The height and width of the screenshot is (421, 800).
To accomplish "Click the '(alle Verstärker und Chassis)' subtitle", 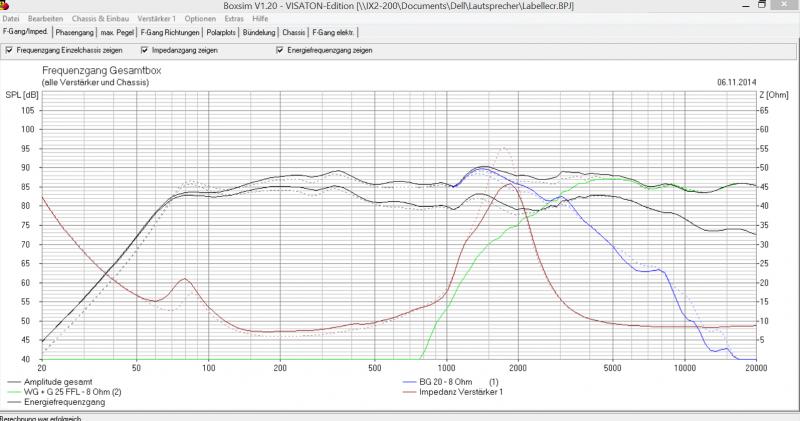I will point(95,82).
